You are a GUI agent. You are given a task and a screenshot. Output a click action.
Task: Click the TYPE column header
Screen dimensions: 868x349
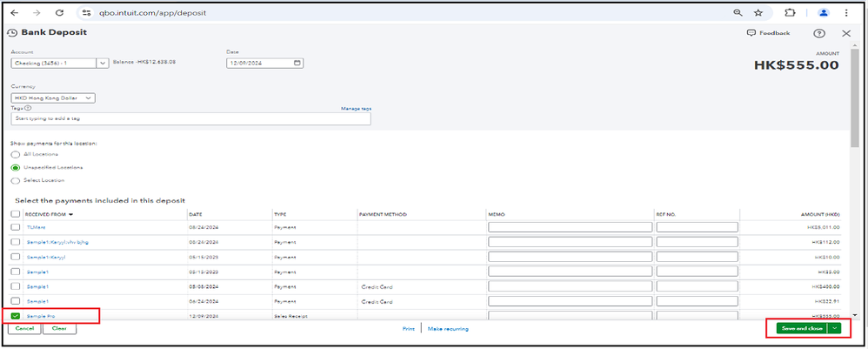coord(279,214)
